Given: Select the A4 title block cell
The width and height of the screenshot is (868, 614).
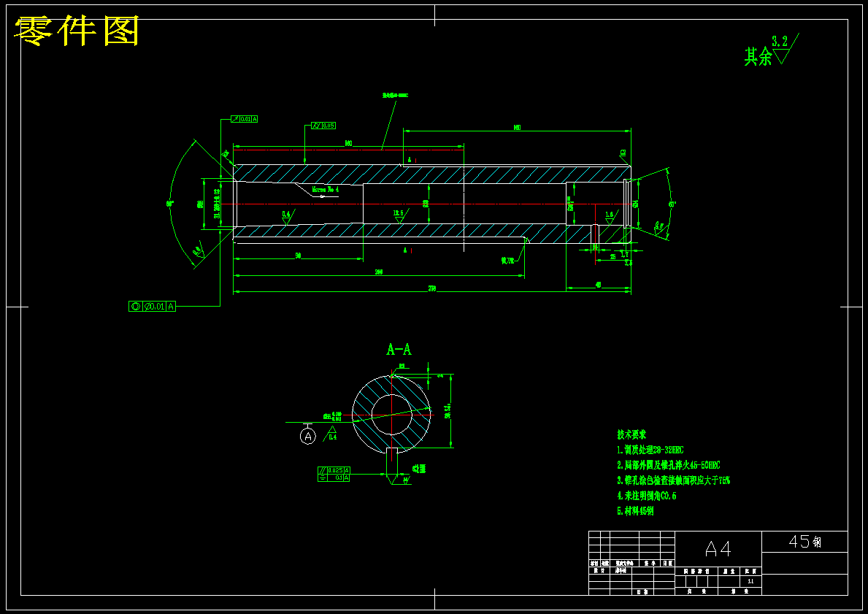Looking at the screenshot, I should point(718,549).
